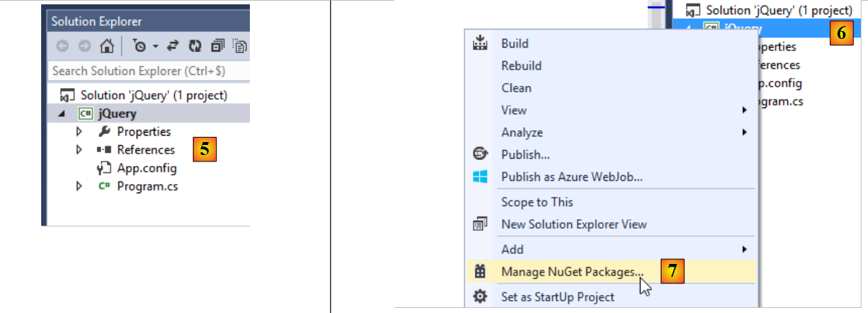Click Scope to This menu entry
Image resolution: width=868 pixels, height=313 pixels.
click(x=537, y=202)
